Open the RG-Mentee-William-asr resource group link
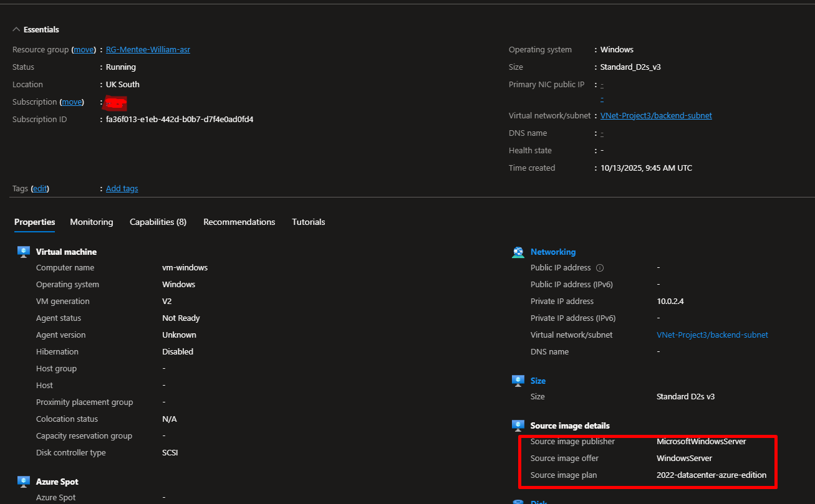This screenshot has width=815, height=504. pos(148,49)
